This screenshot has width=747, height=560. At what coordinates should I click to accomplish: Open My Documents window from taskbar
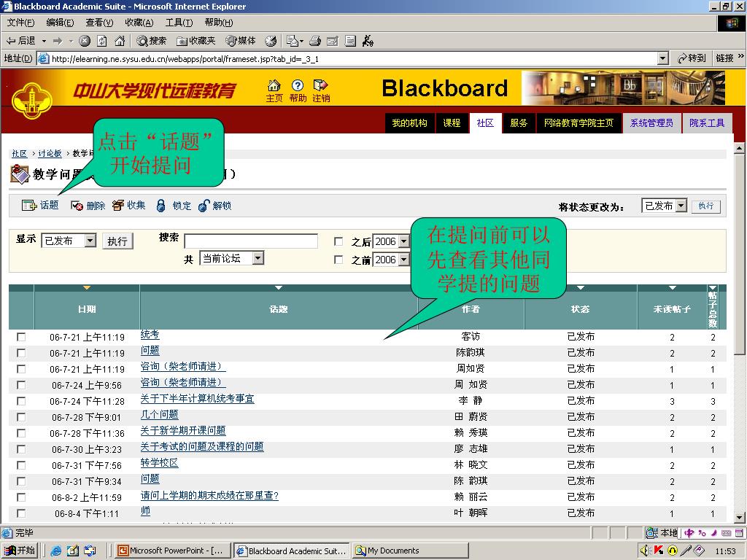click(411, 551)
